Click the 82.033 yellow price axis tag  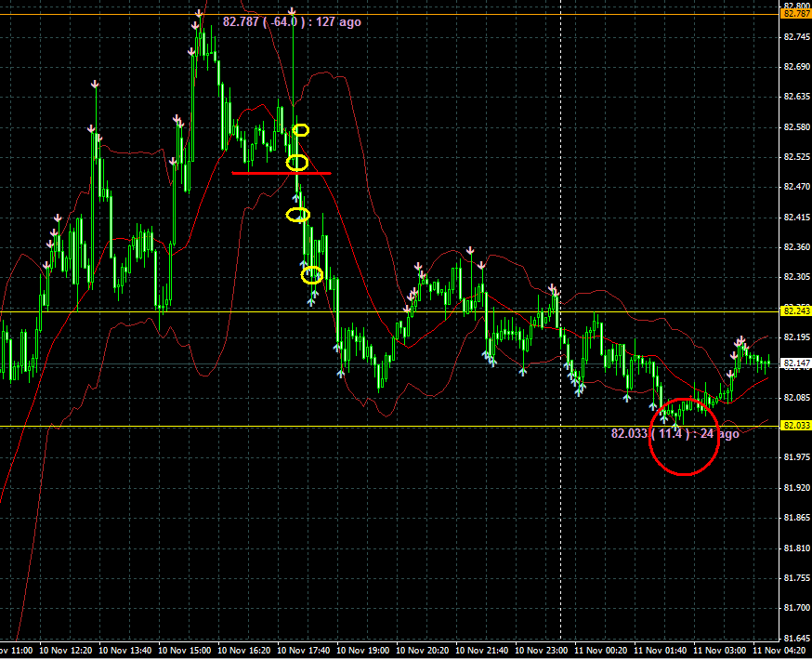[795, 426]
